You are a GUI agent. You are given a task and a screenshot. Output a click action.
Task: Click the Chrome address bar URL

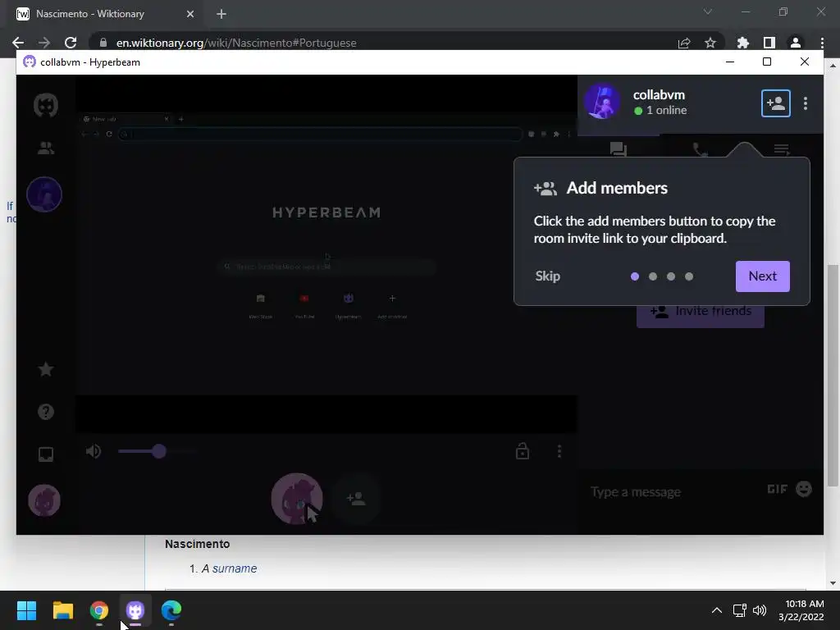click(x=235, y=43)
